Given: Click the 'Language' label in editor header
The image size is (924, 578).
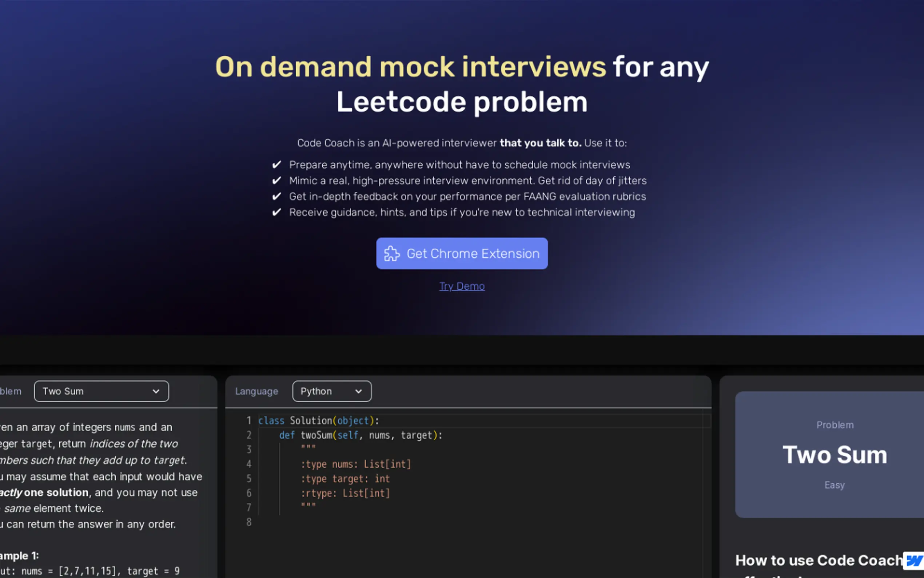Looking at the screenshot, I should (256, 391).
